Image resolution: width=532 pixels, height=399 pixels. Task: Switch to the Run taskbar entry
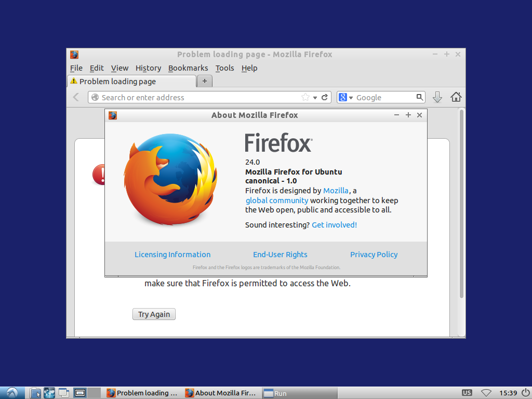(x=300, y=393)
